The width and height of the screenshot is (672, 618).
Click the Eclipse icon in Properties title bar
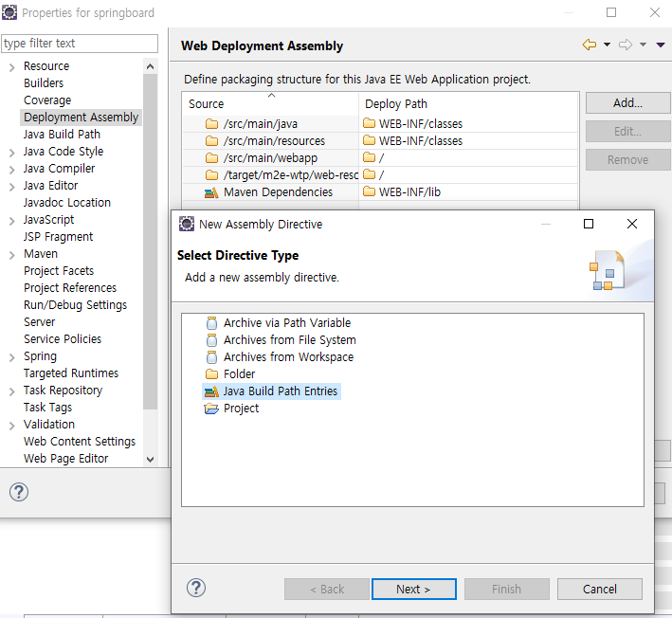[9, 12]
